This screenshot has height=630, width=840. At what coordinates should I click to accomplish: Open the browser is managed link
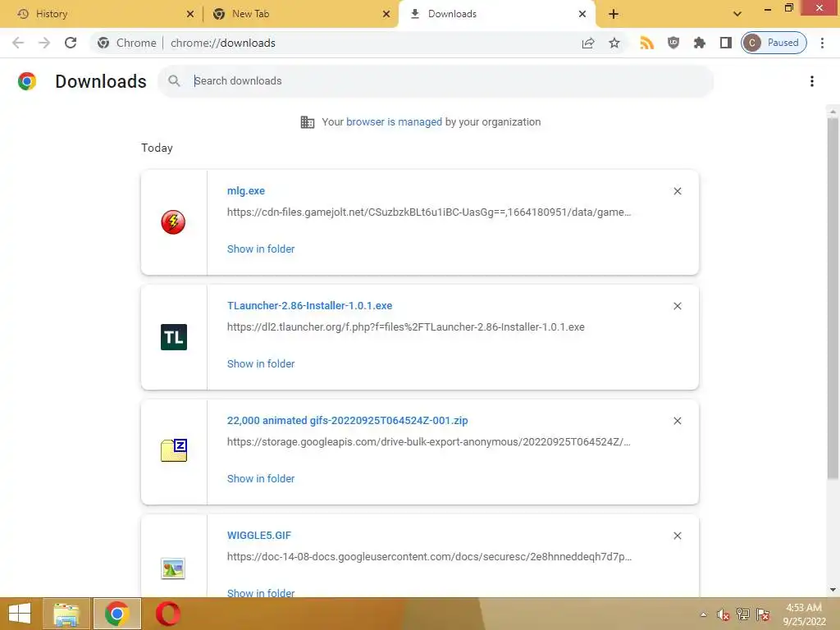pyautogui.click(x=395, y=121)
